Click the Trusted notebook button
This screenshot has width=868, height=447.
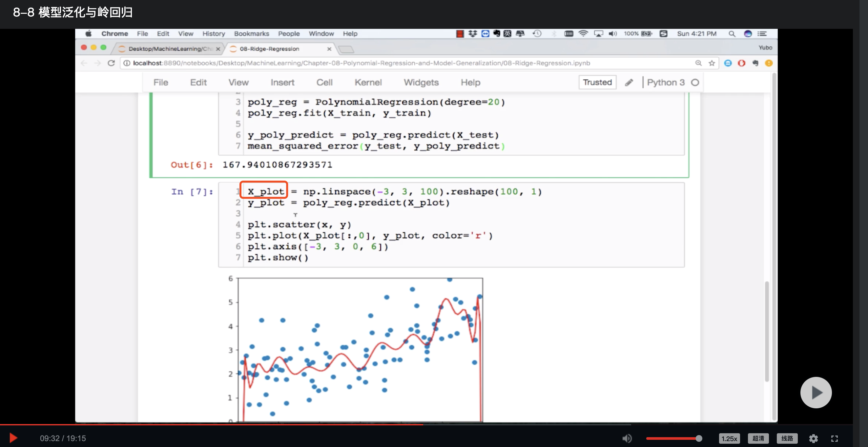(x=597, y=82)
